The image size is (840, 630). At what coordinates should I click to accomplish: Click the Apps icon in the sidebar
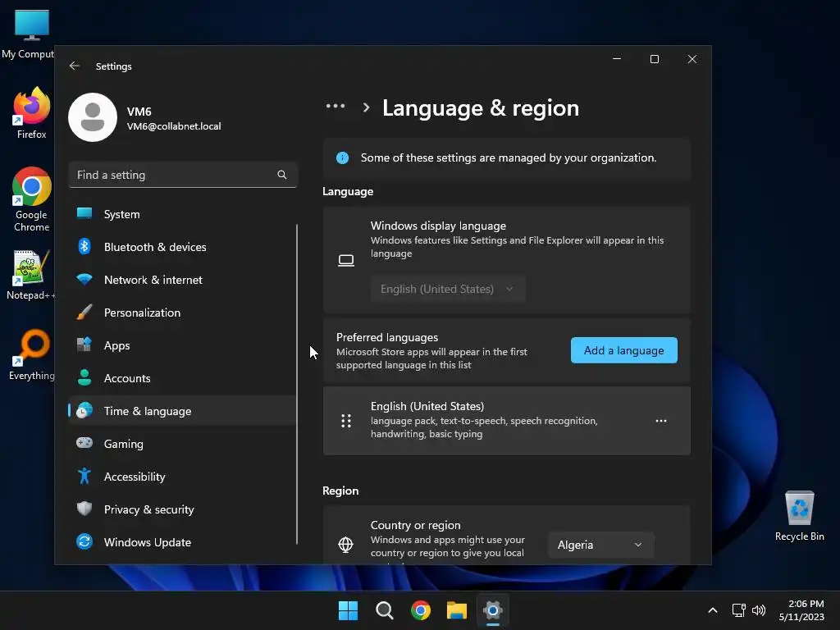point(84,345)
